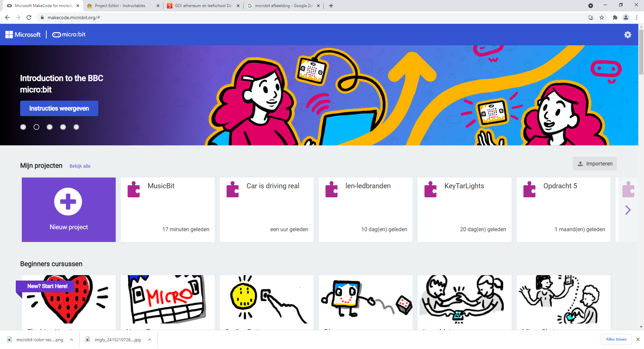The width and height of the screenshot is (644, 349).
Task: Click the plus icon for Nieuw project
Action: [68, 201]
